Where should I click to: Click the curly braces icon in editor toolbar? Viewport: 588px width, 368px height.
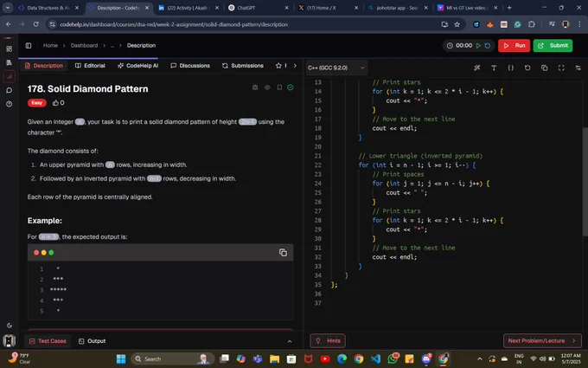click(511, 68)
